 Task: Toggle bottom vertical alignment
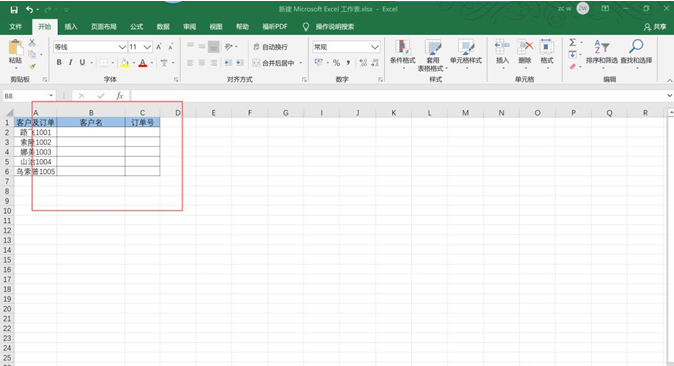pyautogui.click(x=214, y=46)
